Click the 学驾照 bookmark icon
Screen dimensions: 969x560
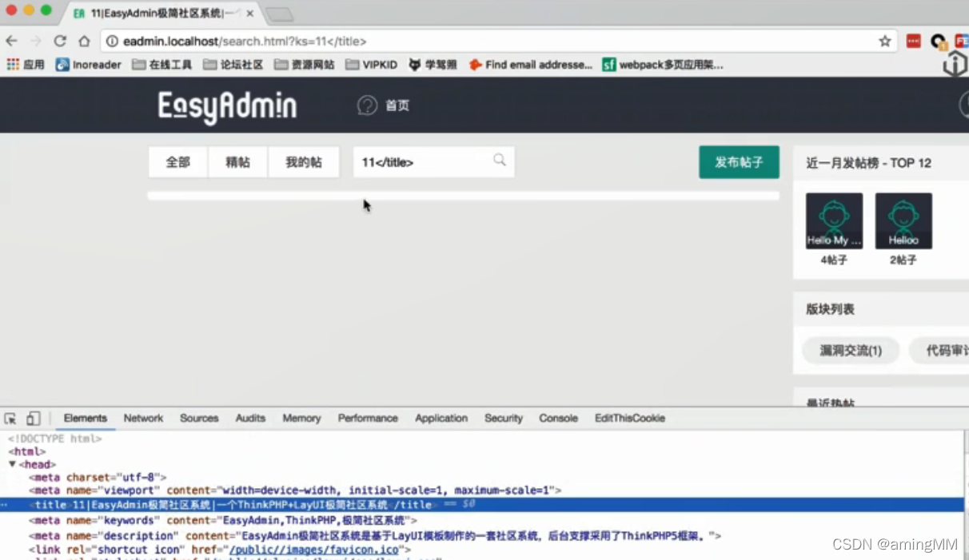(x=413, y=64)
